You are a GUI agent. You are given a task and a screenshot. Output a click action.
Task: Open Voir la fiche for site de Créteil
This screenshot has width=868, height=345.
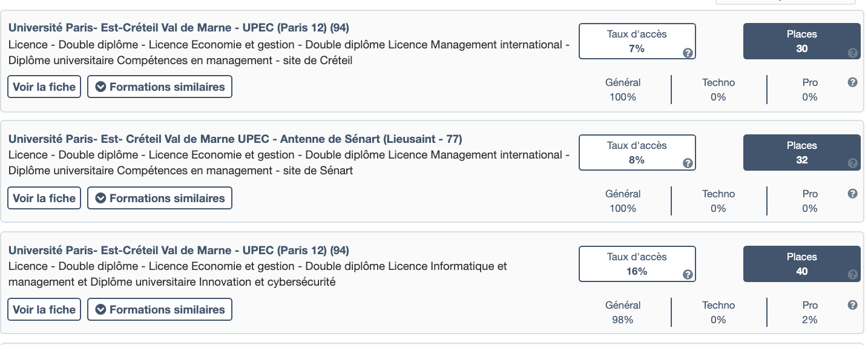coord(44,87)
